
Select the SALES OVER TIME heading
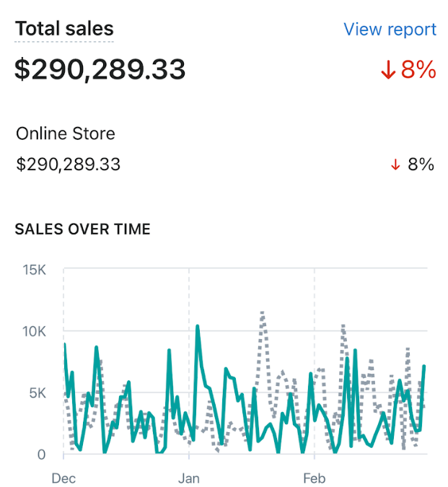pyautogui.click(x=82, y=229)
